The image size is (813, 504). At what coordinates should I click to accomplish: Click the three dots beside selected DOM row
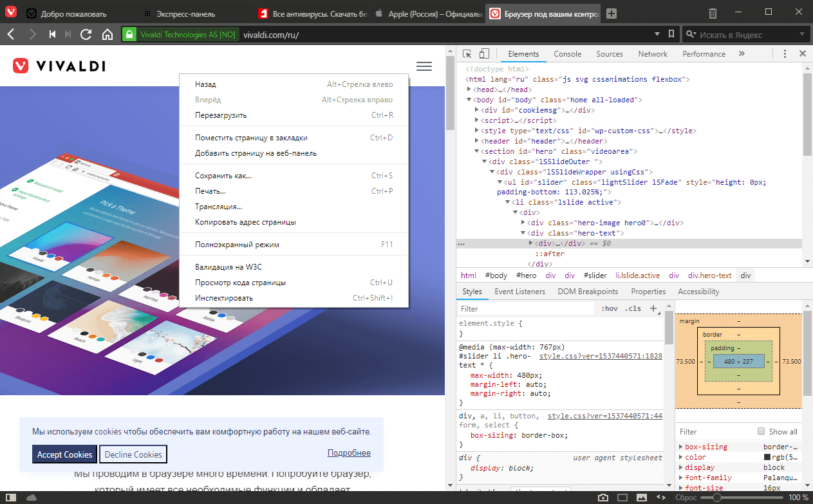click(x=461, y=244)
